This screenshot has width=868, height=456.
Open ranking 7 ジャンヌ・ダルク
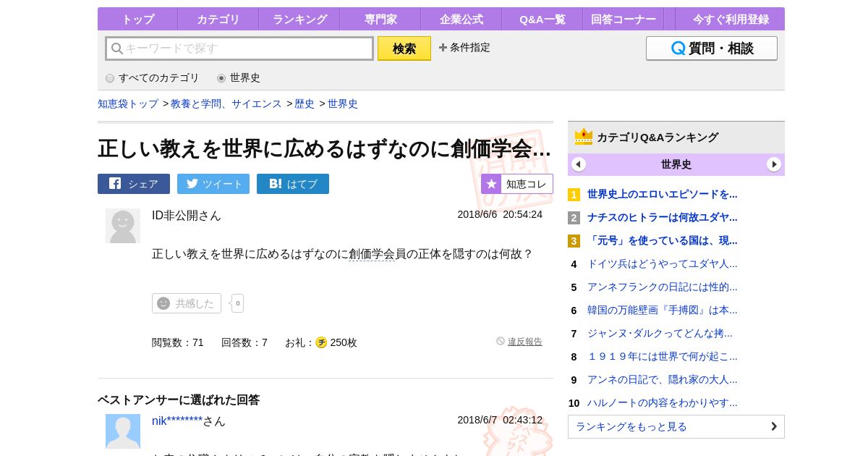point(660,333)
